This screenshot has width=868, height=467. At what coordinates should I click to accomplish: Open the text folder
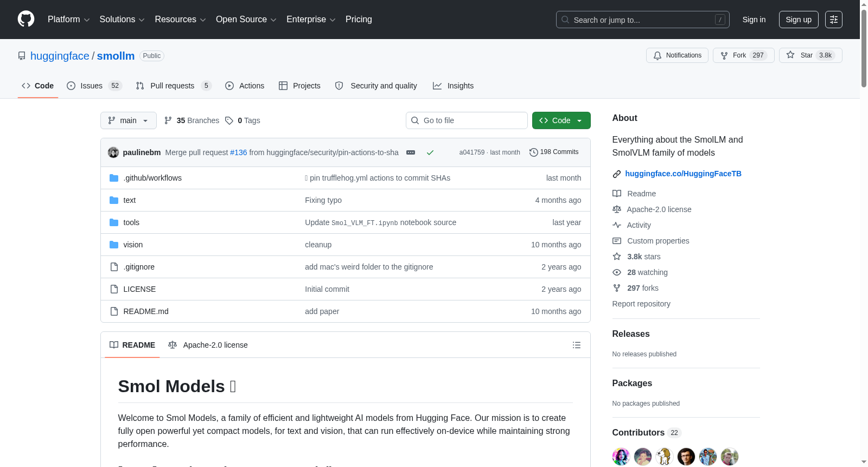click(x=130, y=200)
